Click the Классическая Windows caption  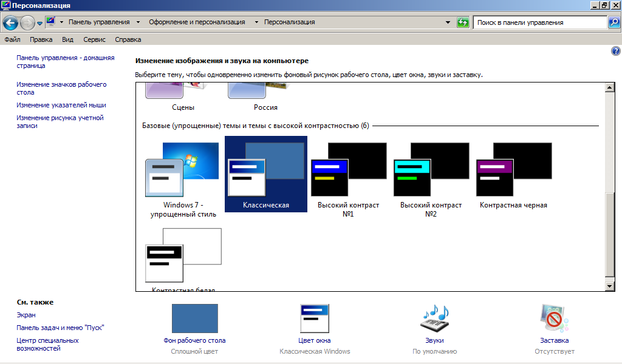315,351
